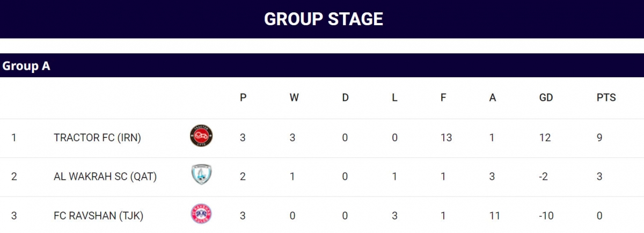Click the Tractor FC club logo
This screenshot has width=644, height=233.
coord(202,137)
